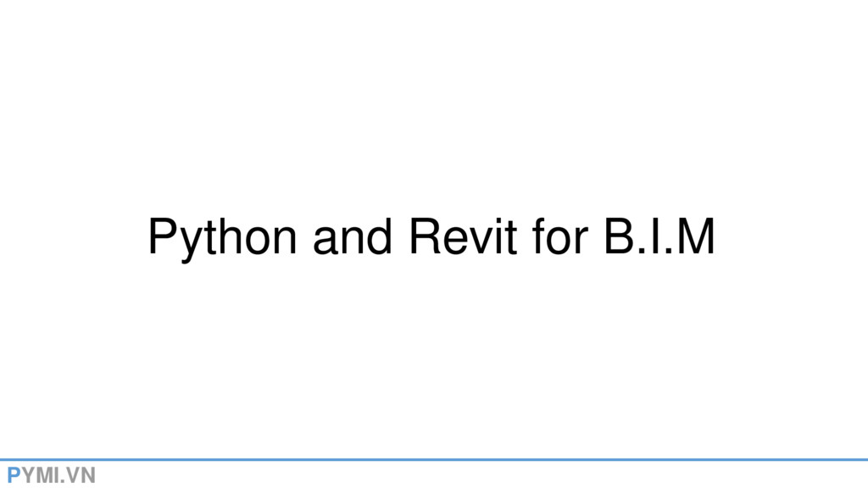Image resolution: width=868 pixels, height=488 pixels.
Task: Click the letter d in 'and'
Action: (x=379, y=237)
